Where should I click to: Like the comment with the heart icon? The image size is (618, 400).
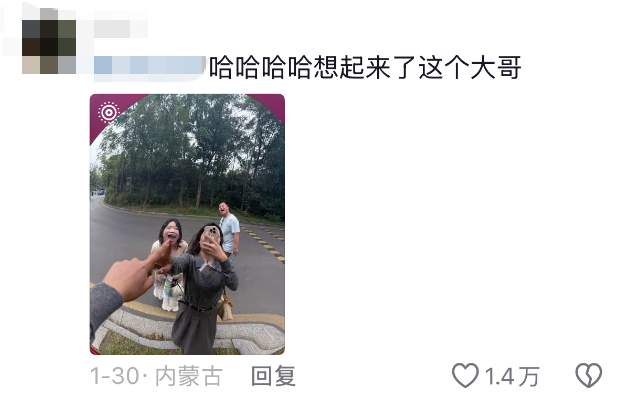pos(465,376)
